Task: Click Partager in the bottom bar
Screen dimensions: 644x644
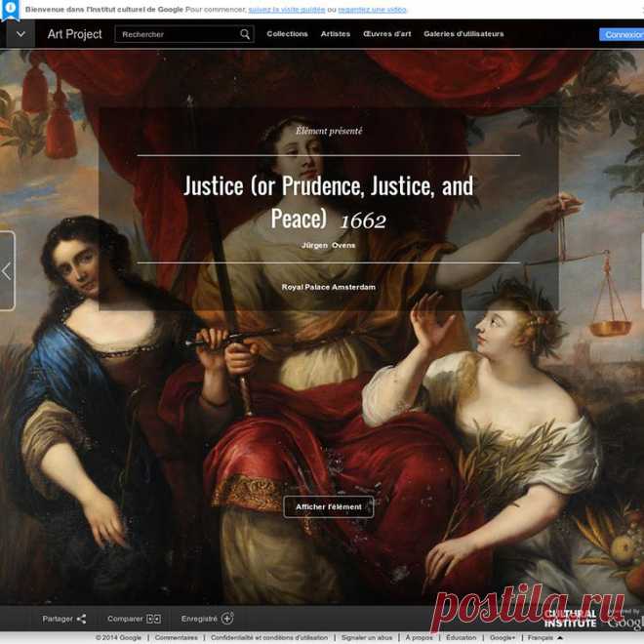Action: pos(58,619)
